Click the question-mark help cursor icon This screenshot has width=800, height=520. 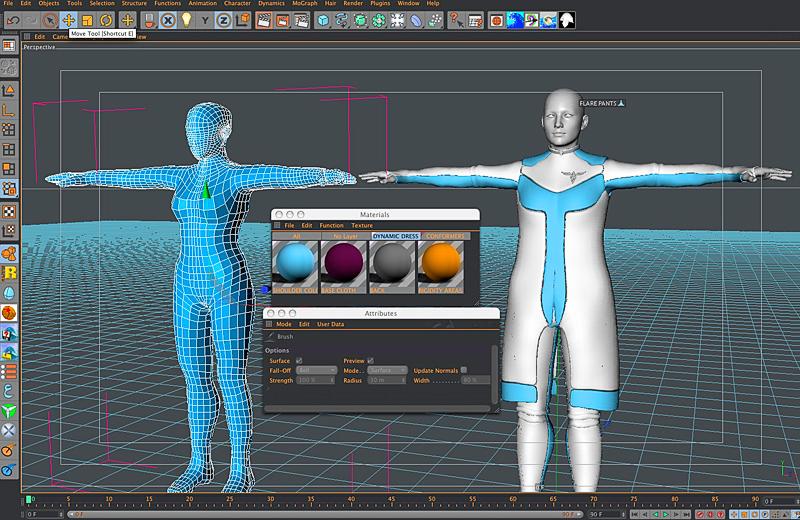click(456, 20)
